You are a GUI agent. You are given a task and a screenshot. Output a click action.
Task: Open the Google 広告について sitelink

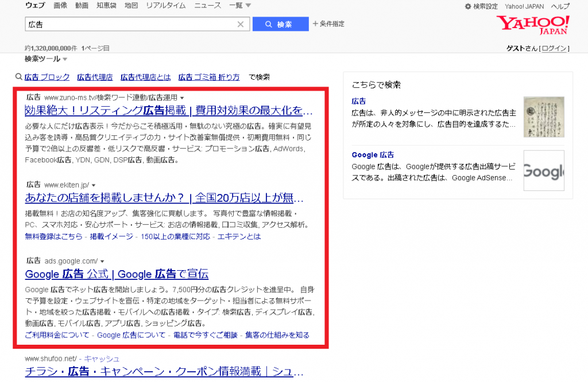coord(131,335)
